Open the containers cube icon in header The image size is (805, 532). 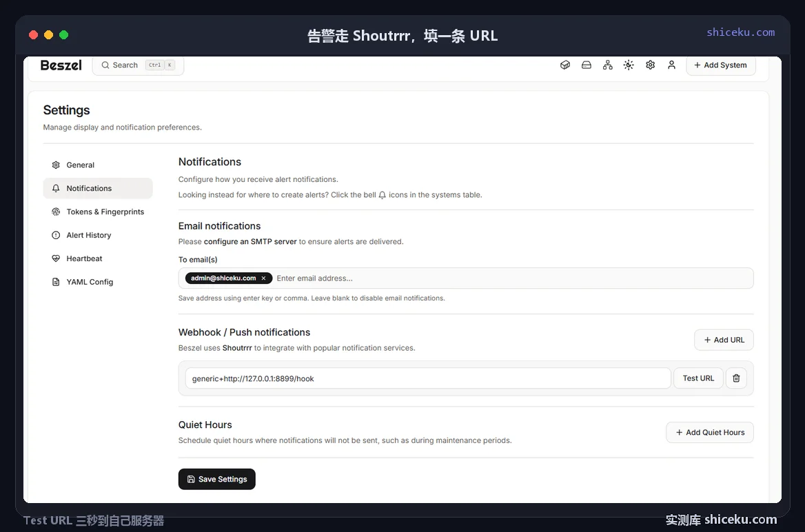(x=565, y=65)
